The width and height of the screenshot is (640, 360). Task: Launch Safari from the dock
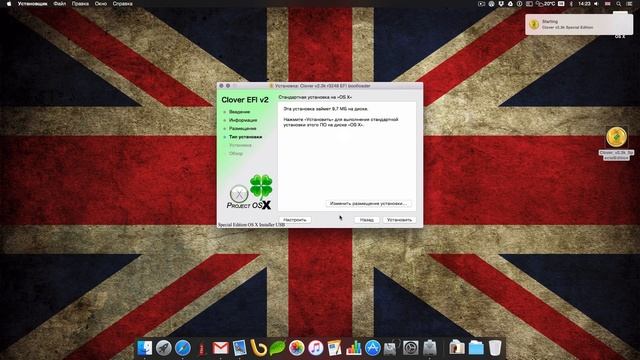pos(183,348)
